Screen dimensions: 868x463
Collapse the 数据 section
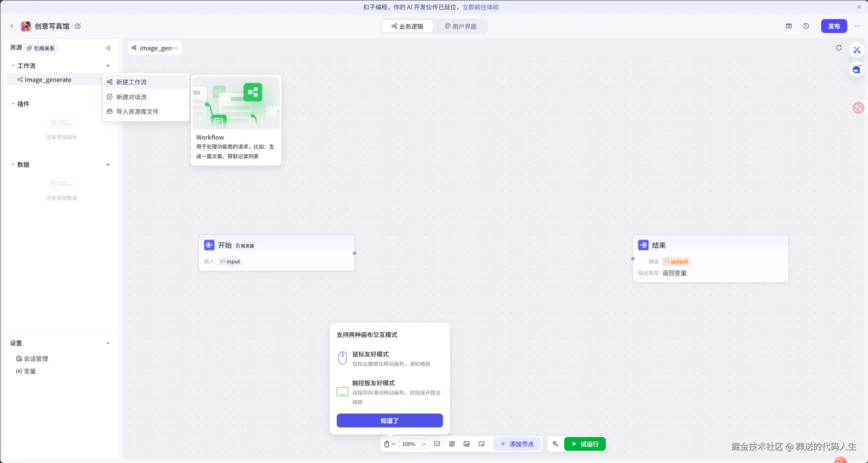click(x=13, y=165)
